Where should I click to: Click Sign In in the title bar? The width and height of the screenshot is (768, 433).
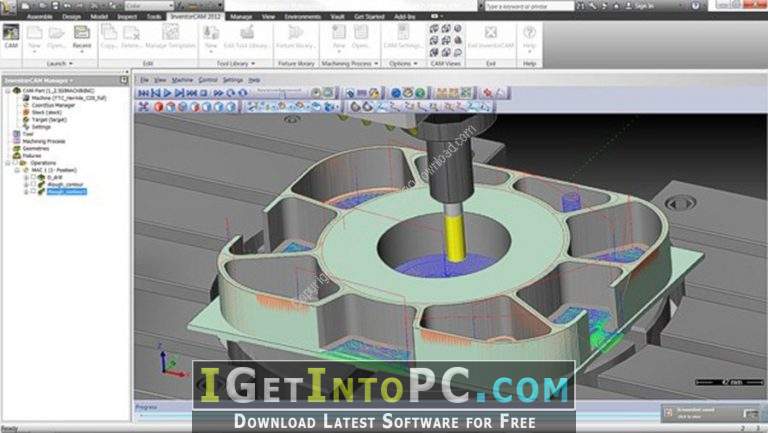(643, 6)
